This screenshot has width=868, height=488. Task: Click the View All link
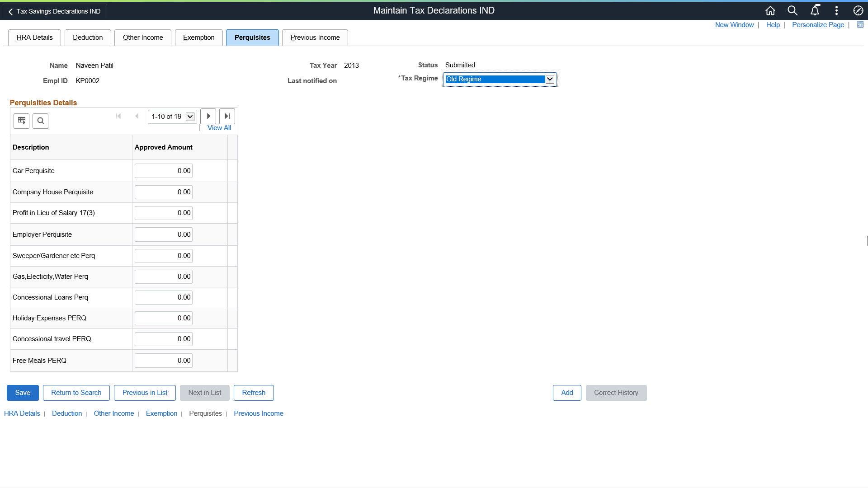219,128
